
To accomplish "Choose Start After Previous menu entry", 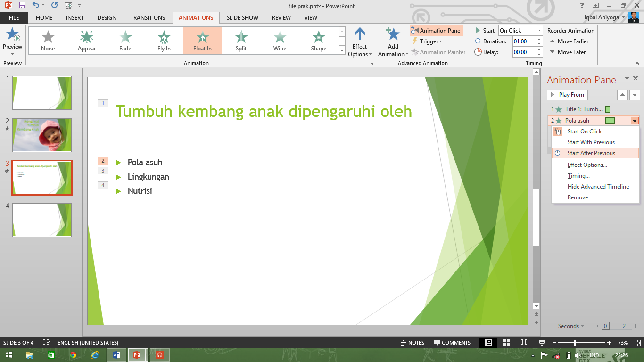I will coord(595,153).
